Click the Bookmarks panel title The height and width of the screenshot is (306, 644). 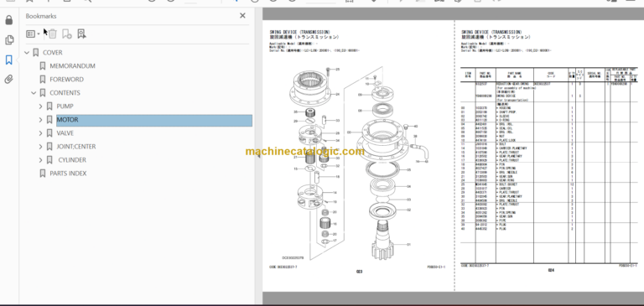tap(41, 16)
